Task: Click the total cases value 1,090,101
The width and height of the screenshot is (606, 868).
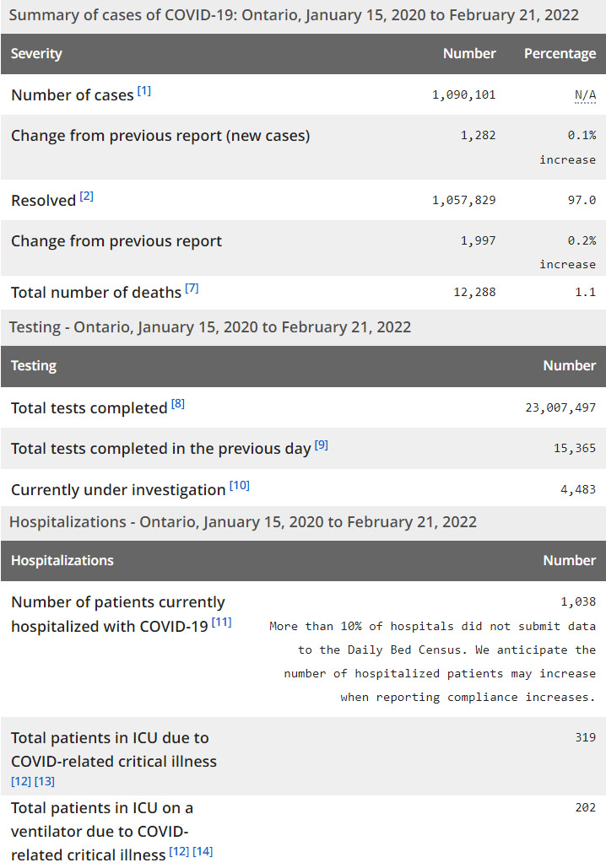Action: tap(463, 95)
